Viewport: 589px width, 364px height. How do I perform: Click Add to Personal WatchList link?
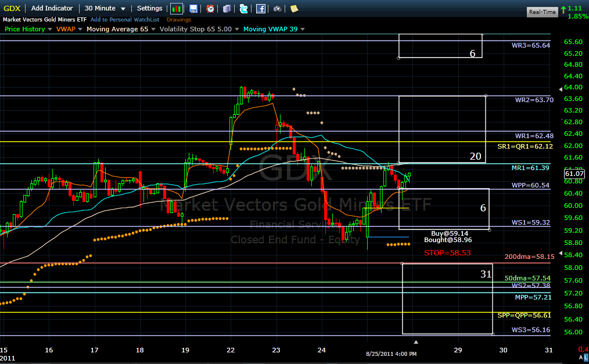pos(125,20)
